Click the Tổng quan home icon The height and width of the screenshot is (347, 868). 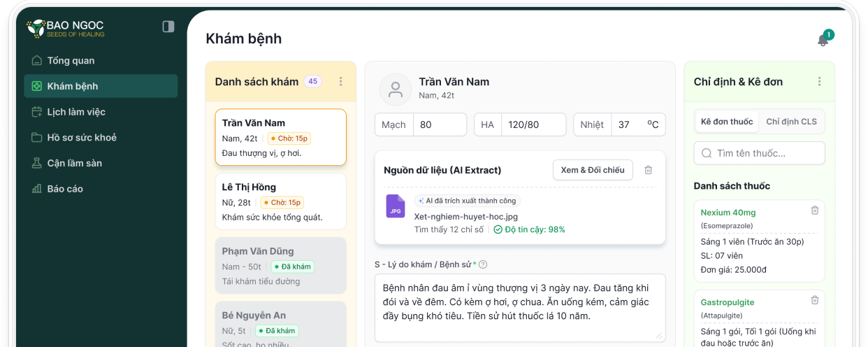pos(36,61)
